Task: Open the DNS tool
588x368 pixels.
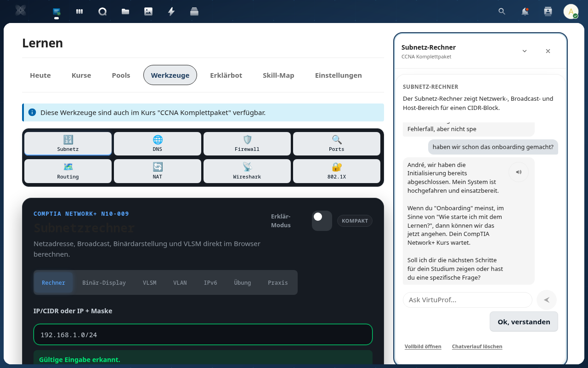Action: [x=157, y=143]
